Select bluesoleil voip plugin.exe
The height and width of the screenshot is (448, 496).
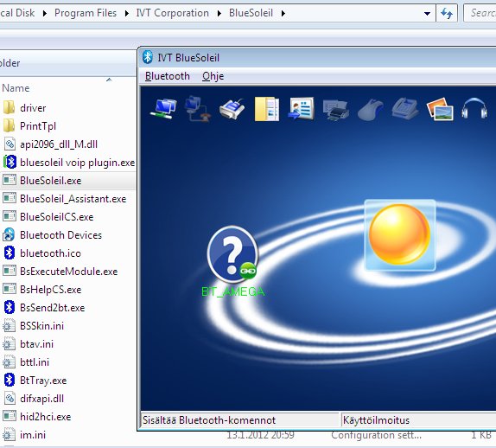[77, 163]
